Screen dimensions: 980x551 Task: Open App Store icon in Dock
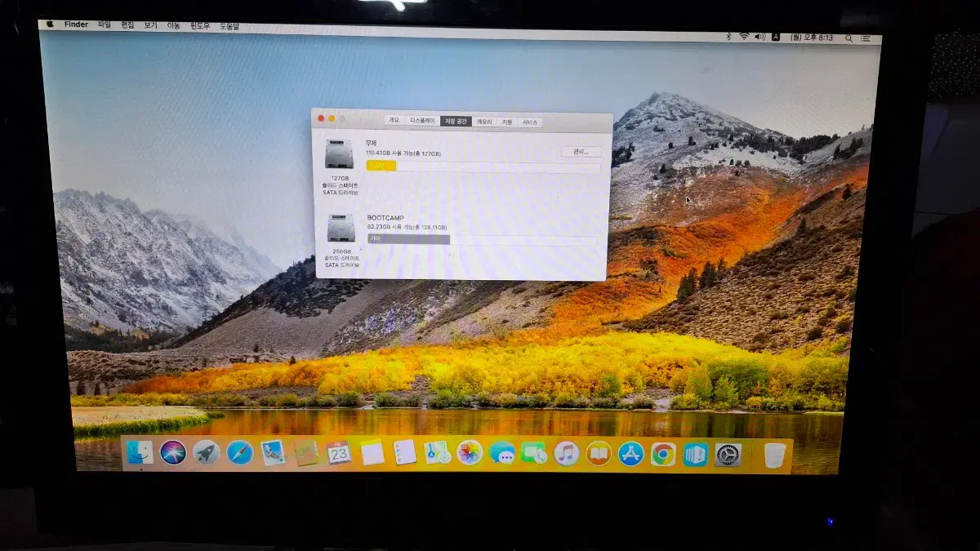point(630,453)
